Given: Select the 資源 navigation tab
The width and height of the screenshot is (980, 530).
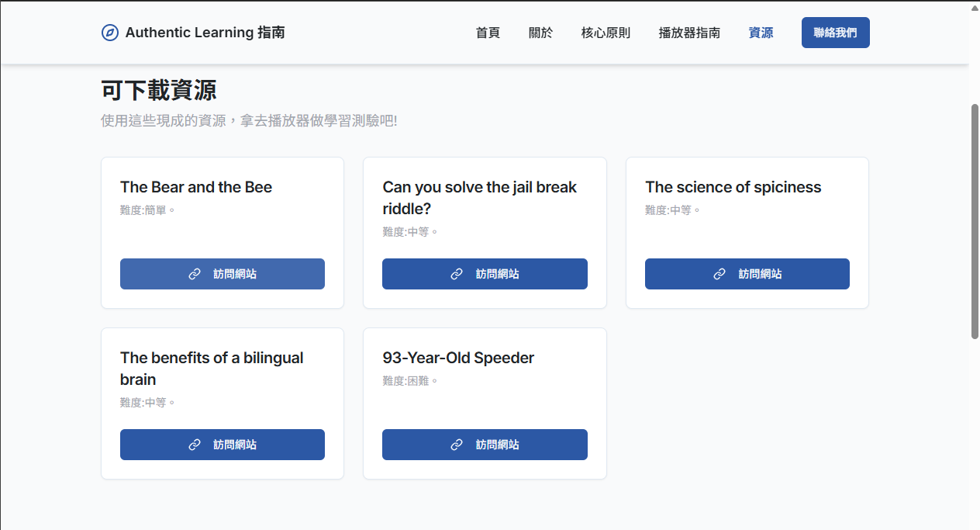Looking at the screenshot, I should [x=761, y=33].
